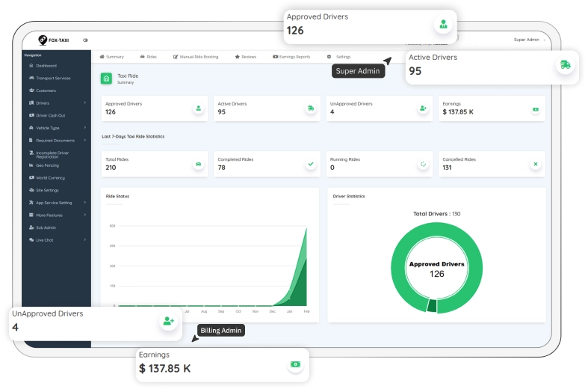Viewport: 588px width, 392px height.
Task: Toggle the sidebar with the eye icon
Action: [85, 40]
